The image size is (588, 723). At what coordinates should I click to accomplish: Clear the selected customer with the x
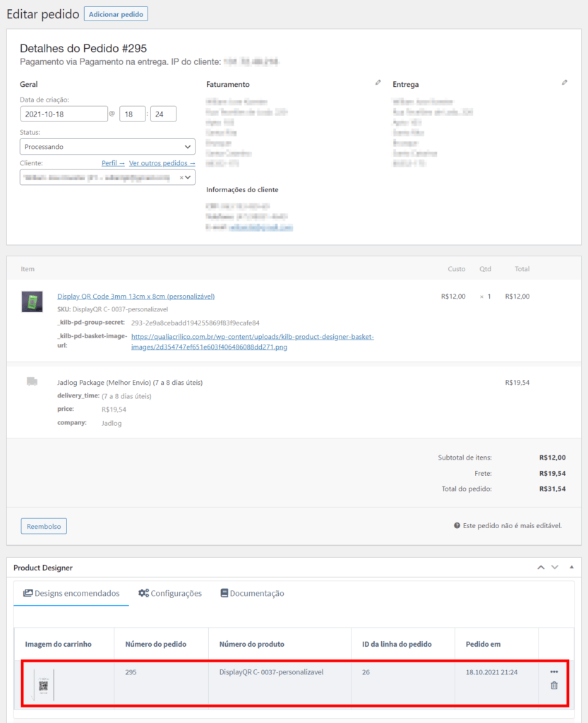[x=181, y=178]
